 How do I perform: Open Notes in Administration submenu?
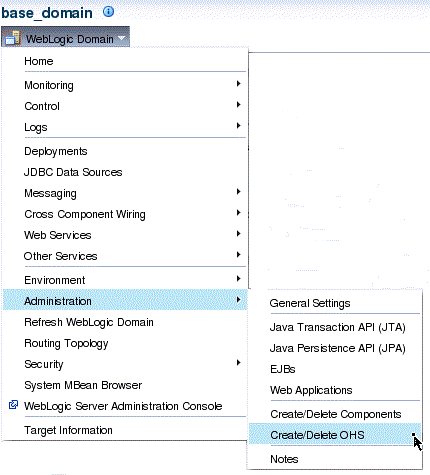tap(284, 459)
